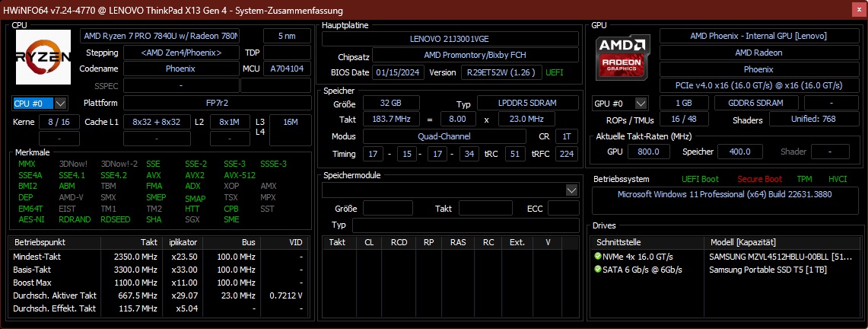Click the Betriebspunkt column header

[55, 243]
